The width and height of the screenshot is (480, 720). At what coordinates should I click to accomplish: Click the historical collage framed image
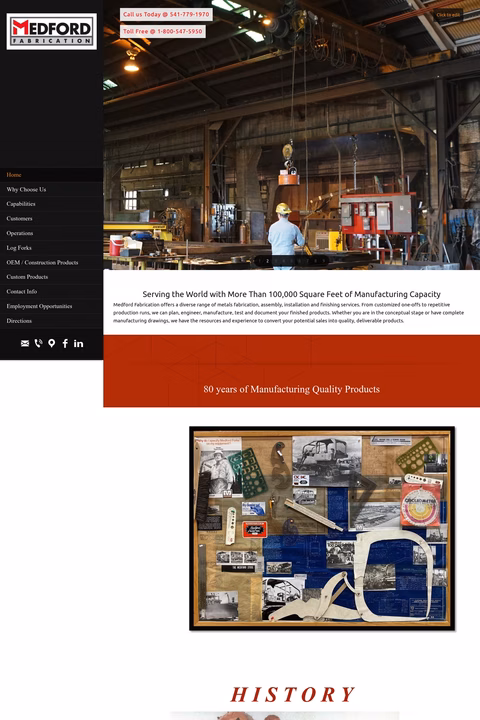coord(322,529)
